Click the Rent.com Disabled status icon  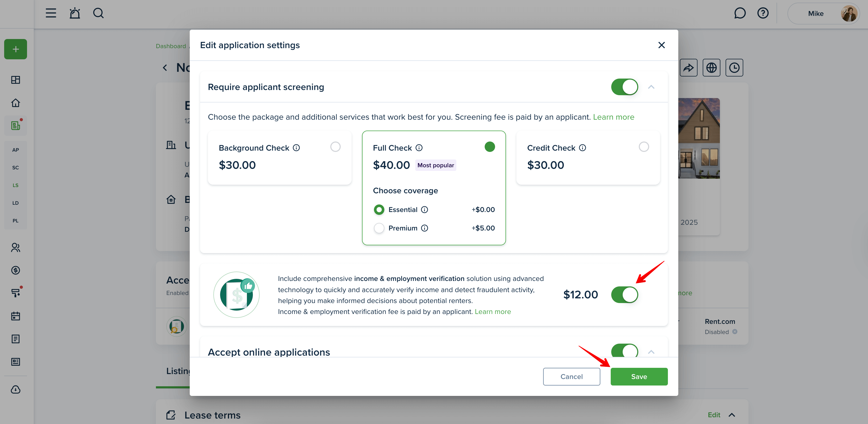point(735,332)
